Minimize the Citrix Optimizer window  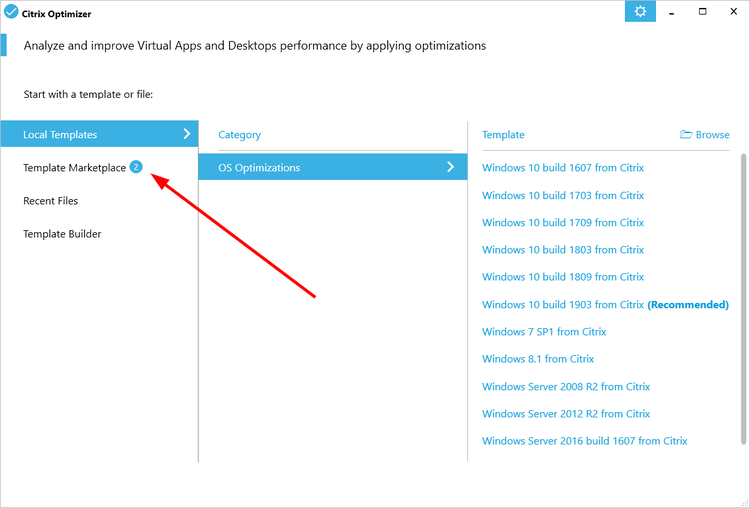[672, 12]
